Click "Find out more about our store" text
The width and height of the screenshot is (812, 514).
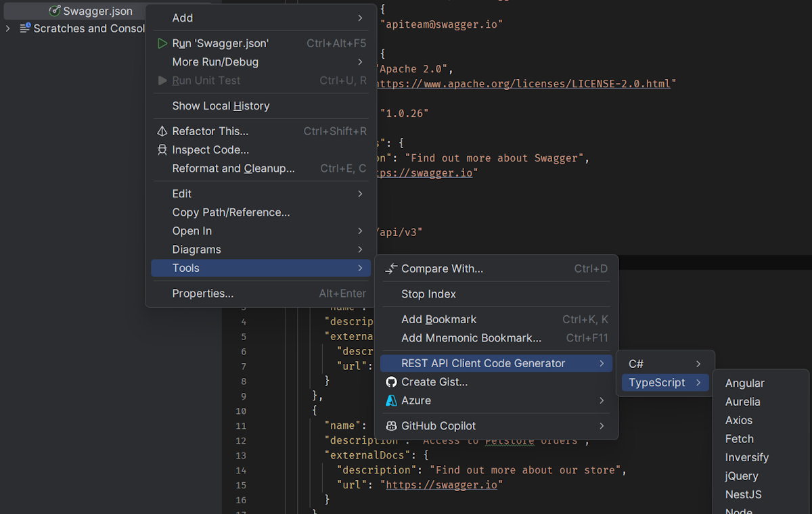(x=526, y=470)
